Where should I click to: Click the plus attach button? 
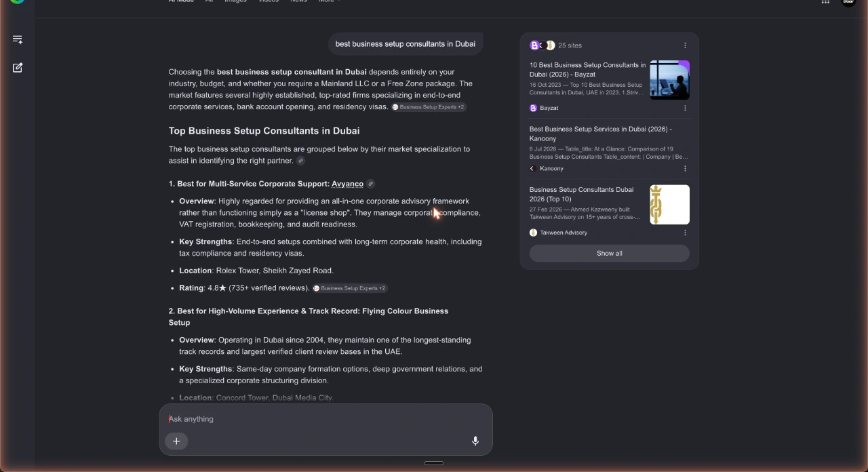pyautogui.click(x=176, y=441)
